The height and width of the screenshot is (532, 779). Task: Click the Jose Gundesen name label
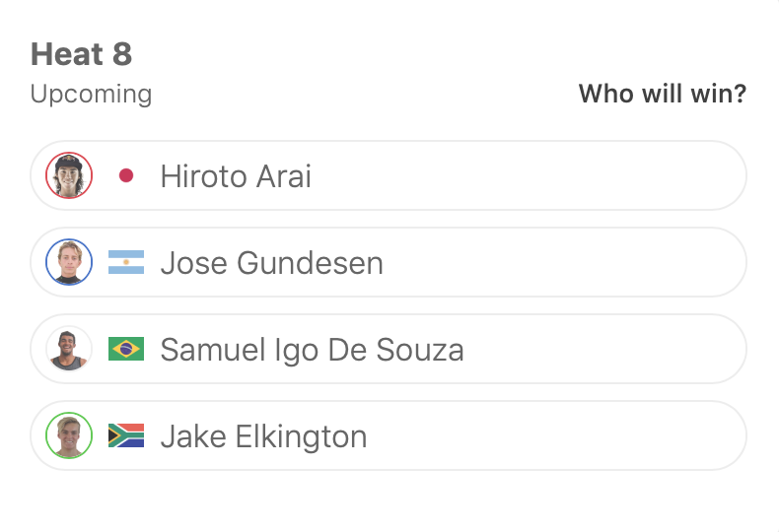point(271,263)
